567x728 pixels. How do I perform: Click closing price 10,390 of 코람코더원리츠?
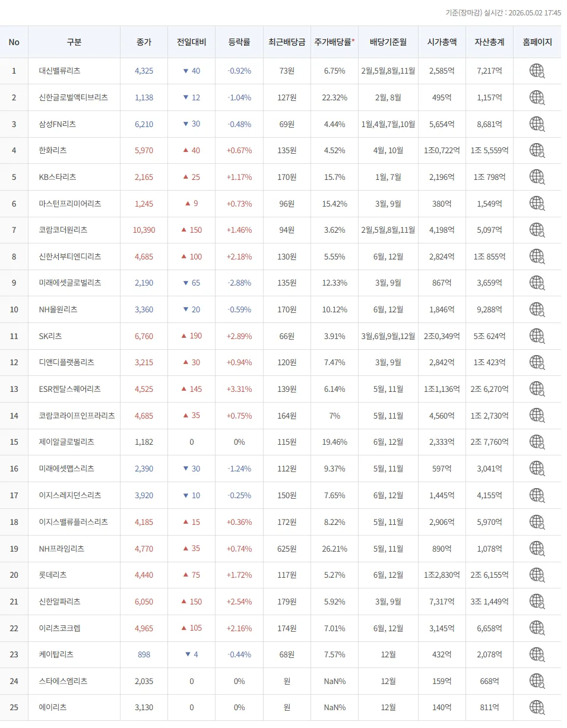[144, 230]
